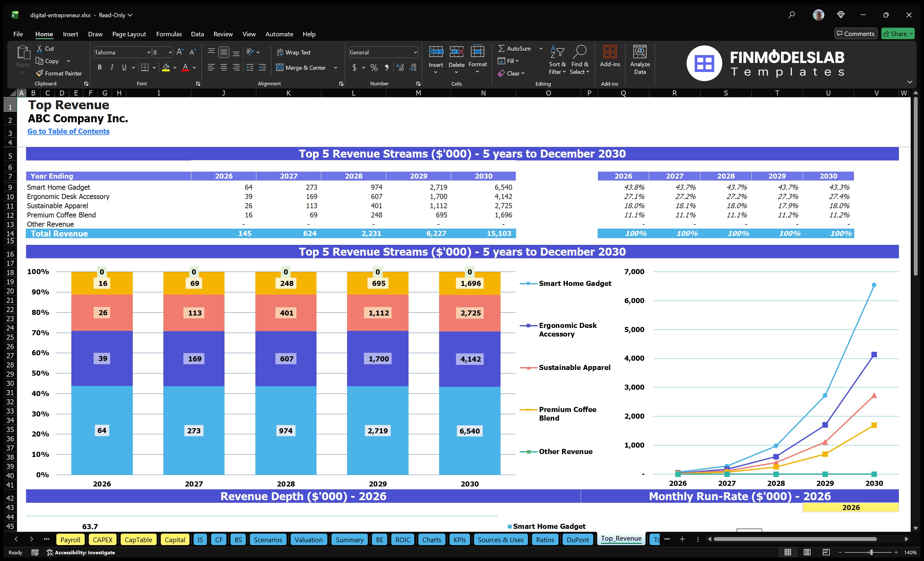This screenshot has height=561, width=924.
Task: Apply Percent number style
Action: (x=374, y=67)
